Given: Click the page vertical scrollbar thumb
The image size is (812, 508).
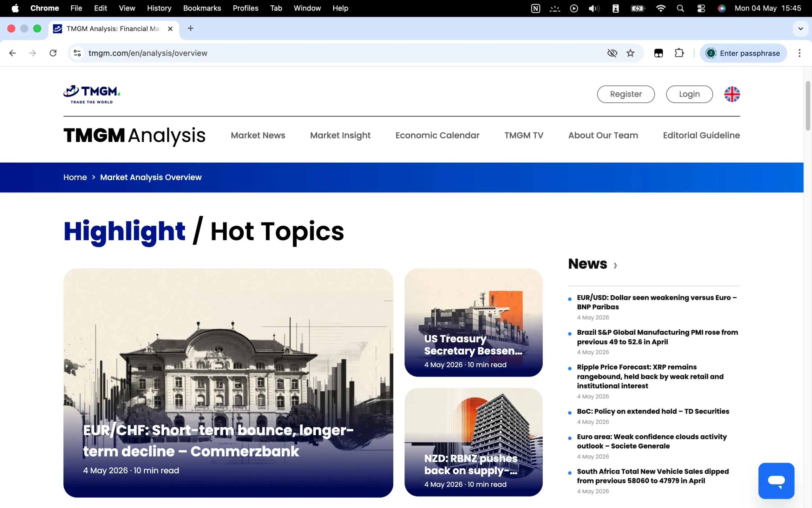Looking at the screenshot, I should 808,106.
